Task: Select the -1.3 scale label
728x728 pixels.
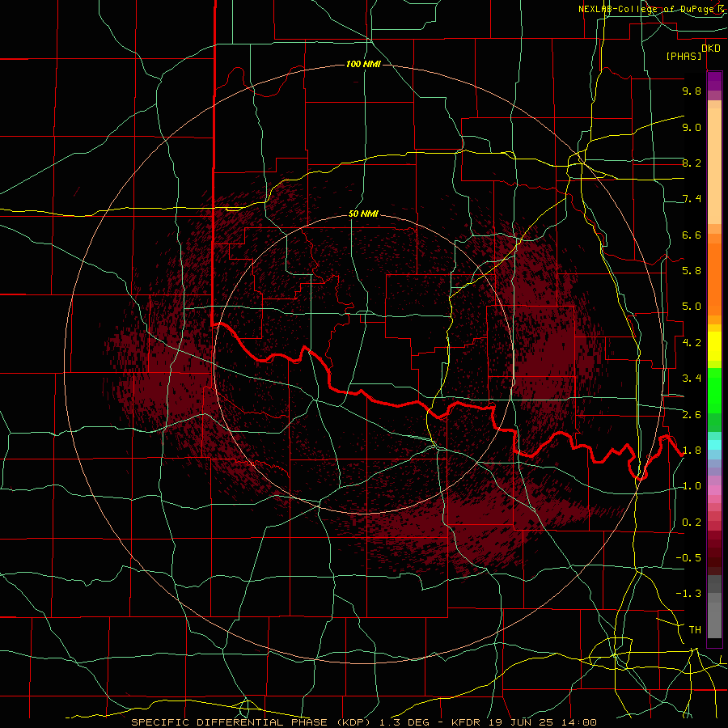Action: coord(688,594)
